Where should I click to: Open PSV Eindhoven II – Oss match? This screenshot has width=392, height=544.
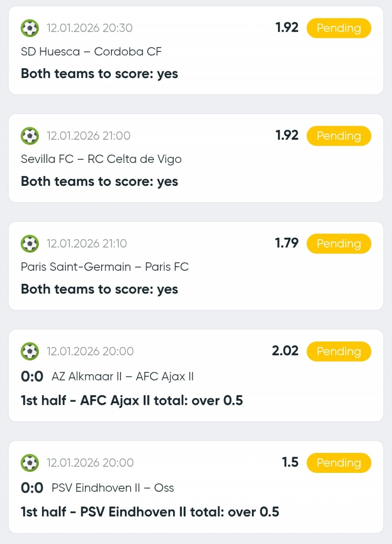click(x=113, y=488)
